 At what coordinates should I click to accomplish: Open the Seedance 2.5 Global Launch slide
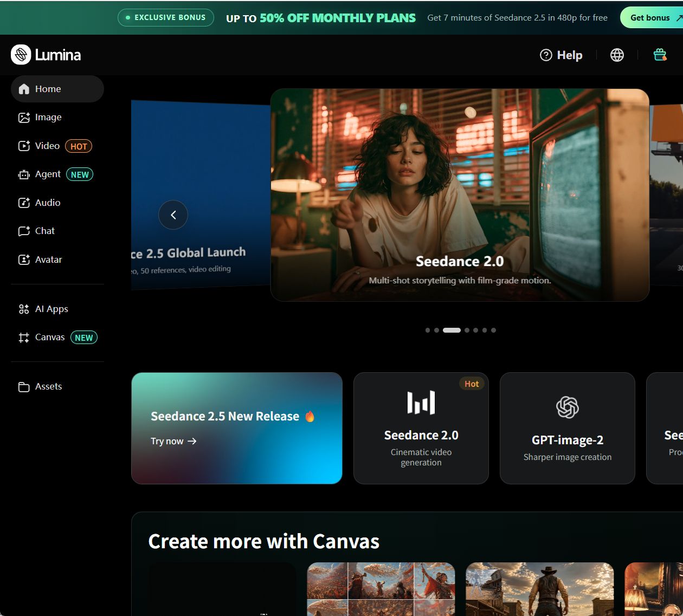201,194
